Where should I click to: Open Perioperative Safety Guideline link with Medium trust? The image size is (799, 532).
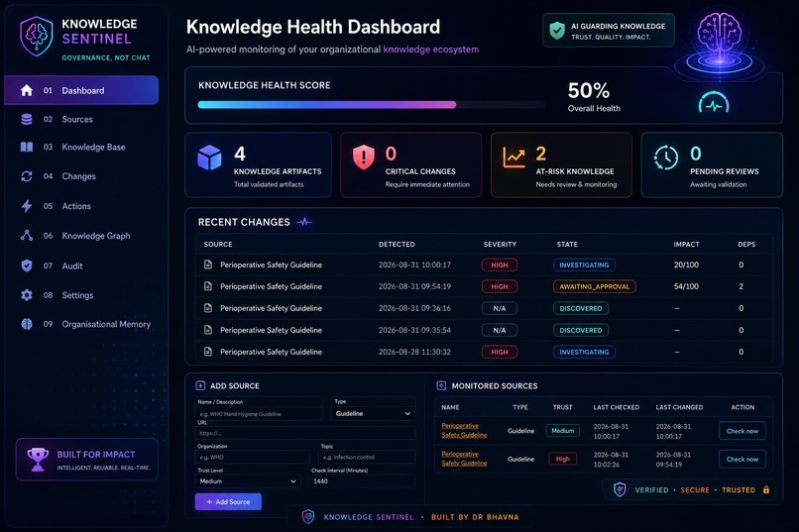coord(464,430)
